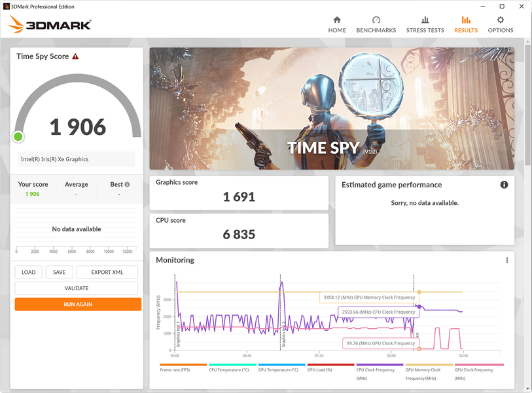Click the CPU score value 6 835

(239, 234)
